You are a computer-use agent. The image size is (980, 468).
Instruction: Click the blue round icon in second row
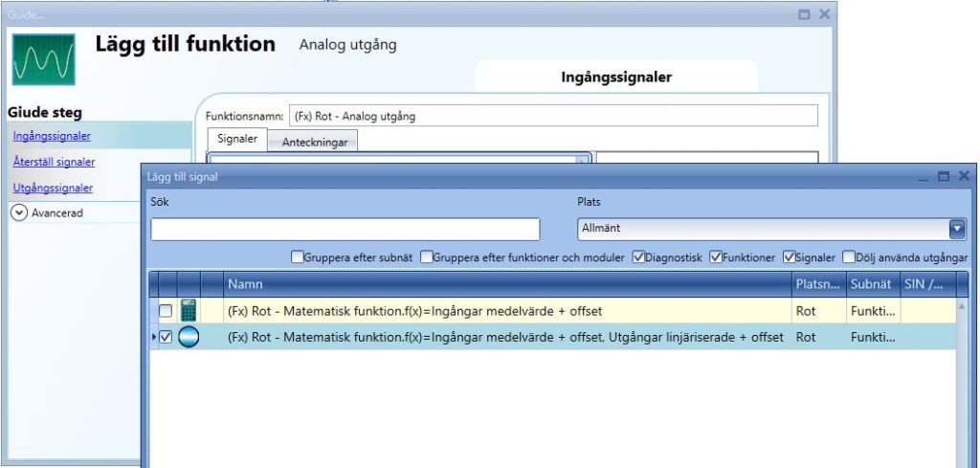pyautogui.click(x=189, y=337)
